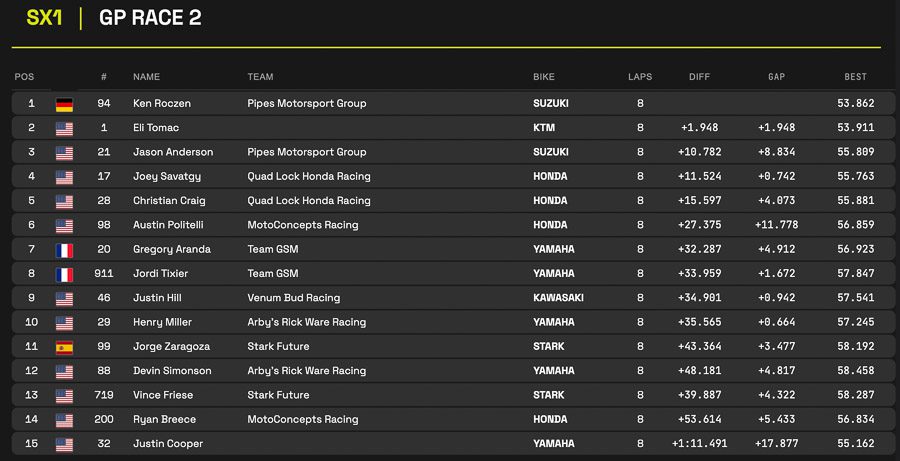The image size is (900, 461).
Task: Select the GP RACE 2 heading
Action: pos(150,18)
